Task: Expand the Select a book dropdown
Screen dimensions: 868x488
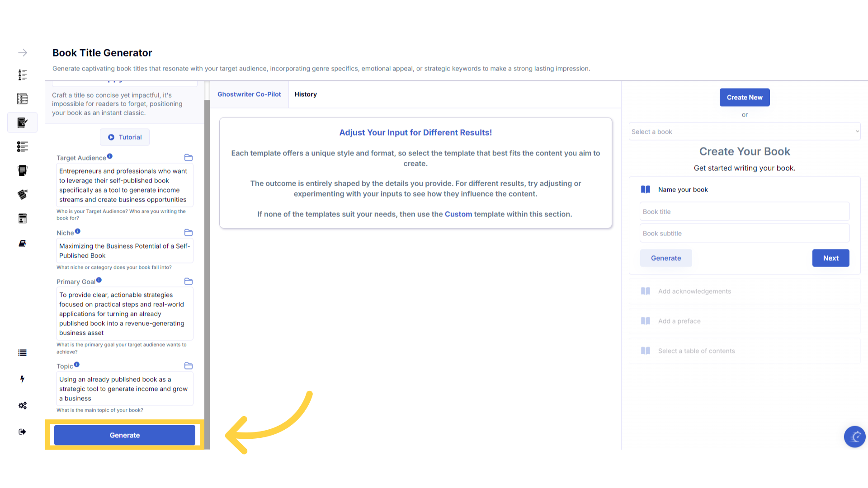Action: (x=744, y=131)
